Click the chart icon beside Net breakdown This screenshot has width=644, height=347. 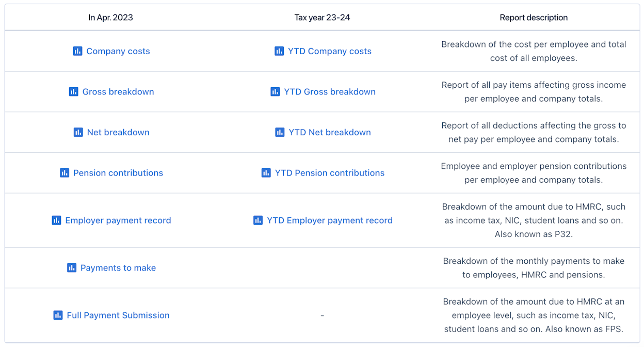tap(78, 132)
